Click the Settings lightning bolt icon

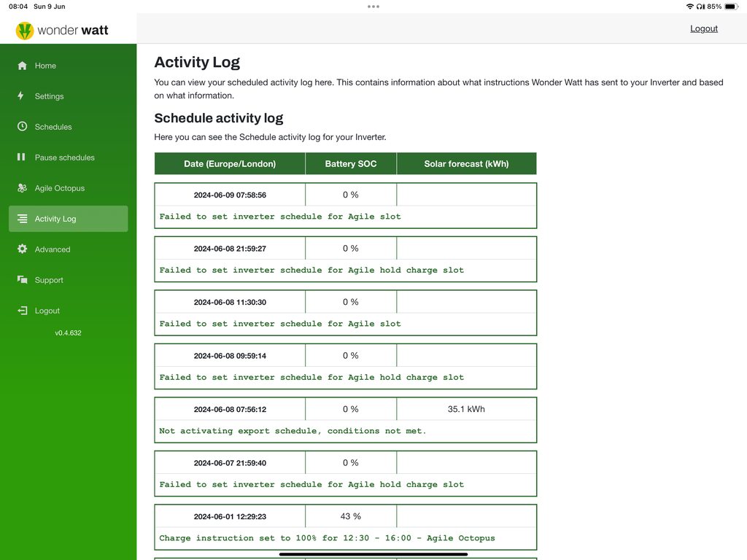click(x=22, y=96)
